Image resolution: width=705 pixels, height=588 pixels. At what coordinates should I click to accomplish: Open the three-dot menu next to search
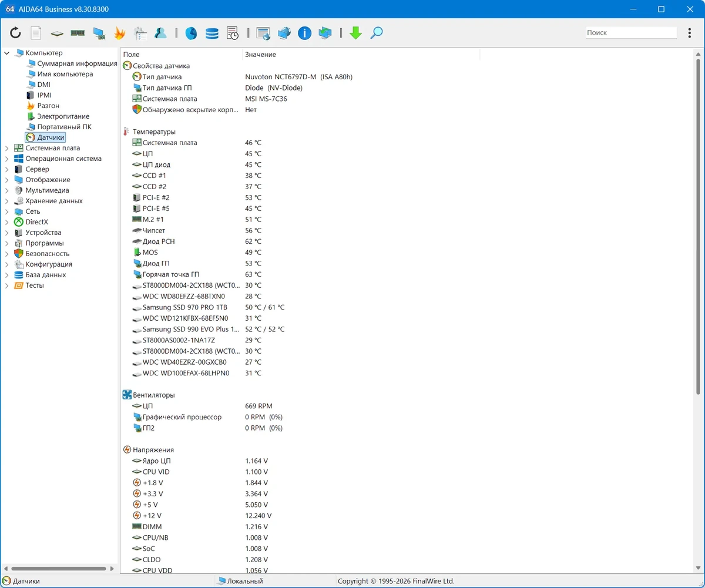pos(690,33)
